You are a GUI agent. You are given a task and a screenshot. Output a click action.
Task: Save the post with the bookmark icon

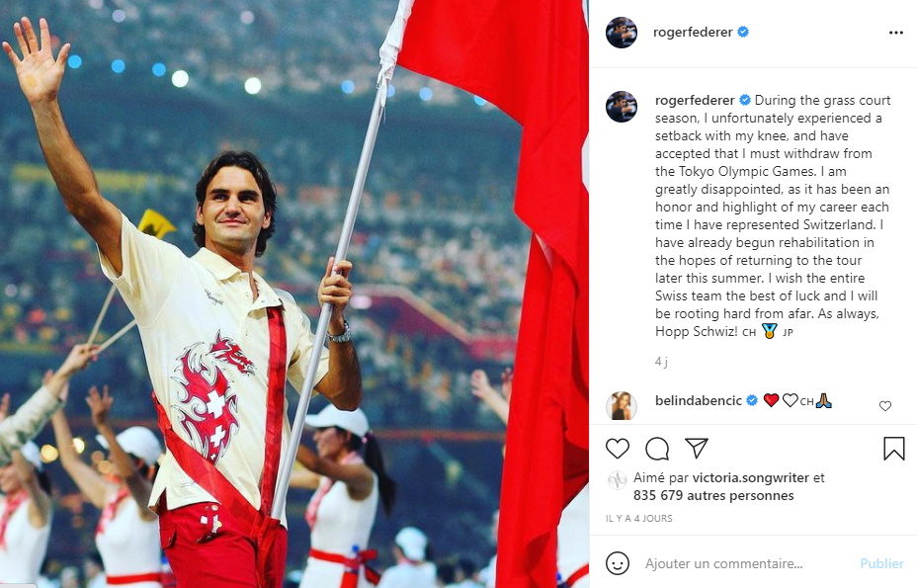(893, 449)
